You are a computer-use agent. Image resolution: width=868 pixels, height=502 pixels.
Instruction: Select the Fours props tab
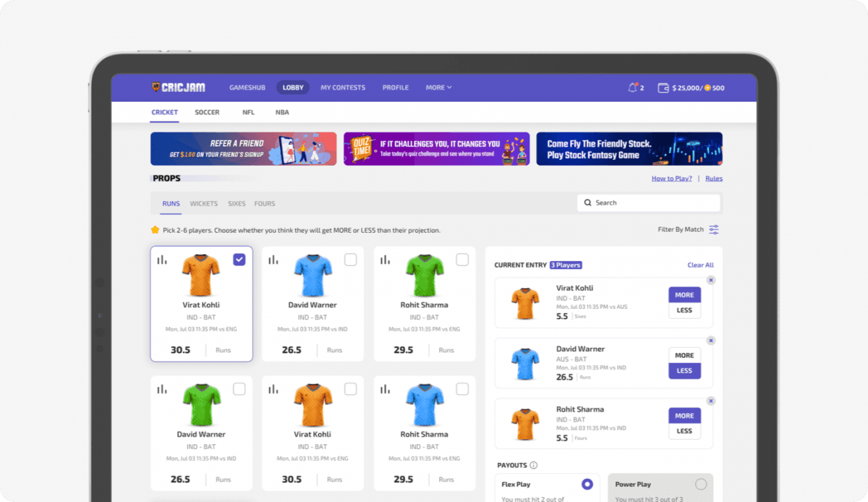pos(265,203)
